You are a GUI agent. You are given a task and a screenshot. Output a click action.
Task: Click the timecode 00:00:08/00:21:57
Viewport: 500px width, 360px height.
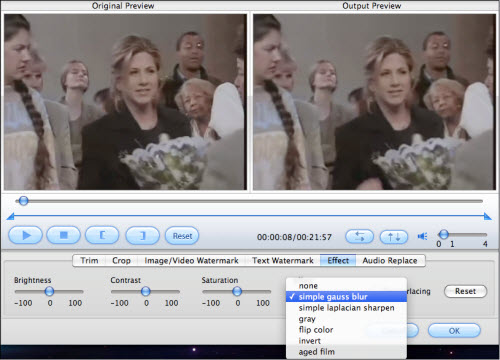tap(294, 237)
